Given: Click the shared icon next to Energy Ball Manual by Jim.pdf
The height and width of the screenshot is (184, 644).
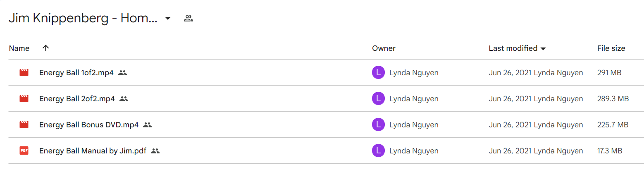Looking at the screenshot, I should click(x=155, y=151).
